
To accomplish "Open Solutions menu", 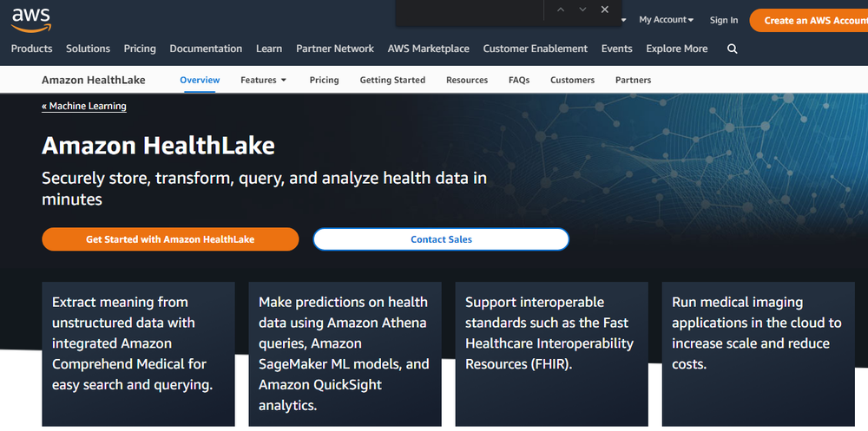I will click(88, 49).
